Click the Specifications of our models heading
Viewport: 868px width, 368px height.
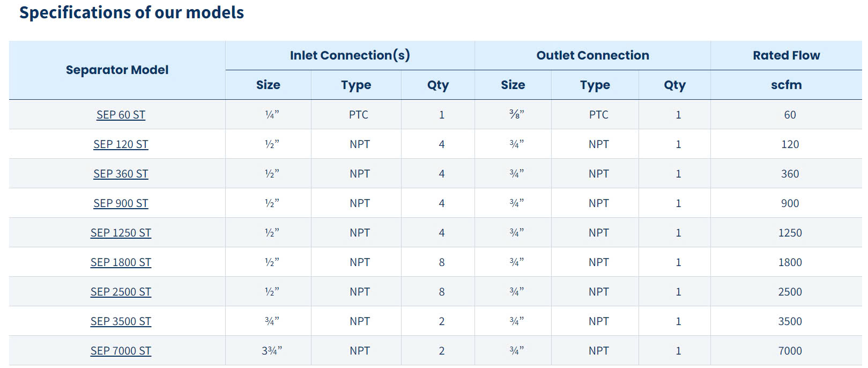[131, 12]
